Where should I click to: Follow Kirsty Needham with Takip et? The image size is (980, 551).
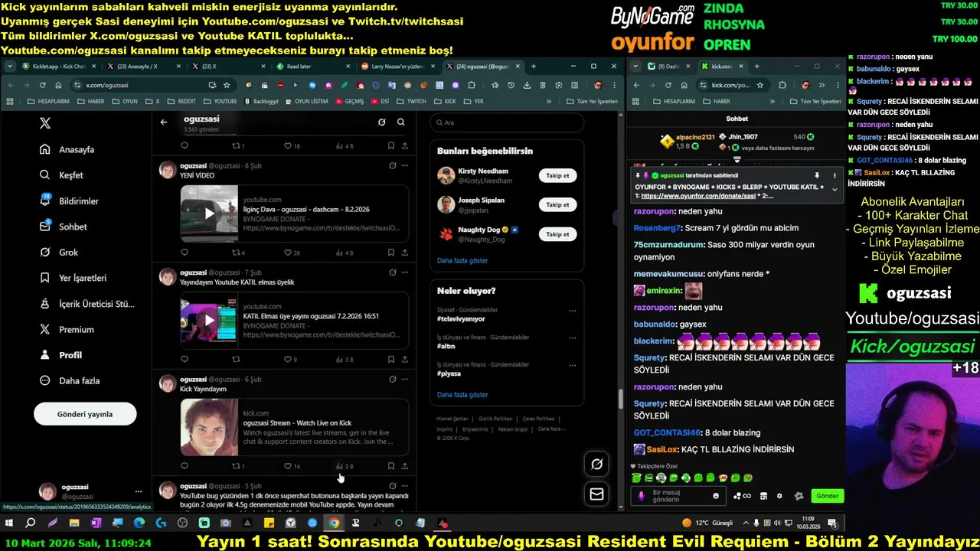[x=557, y=175]
